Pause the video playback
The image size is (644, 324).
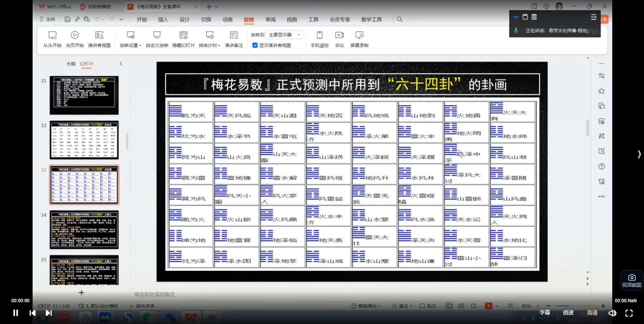(16, 313)
